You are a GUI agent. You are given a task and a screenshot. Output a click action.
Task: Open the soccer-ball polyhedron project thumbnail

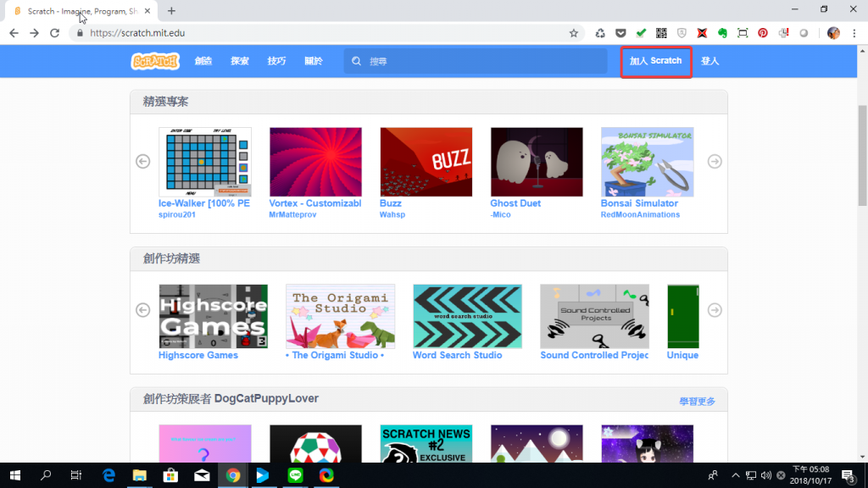pyautogui.click(x=315, y=444)
